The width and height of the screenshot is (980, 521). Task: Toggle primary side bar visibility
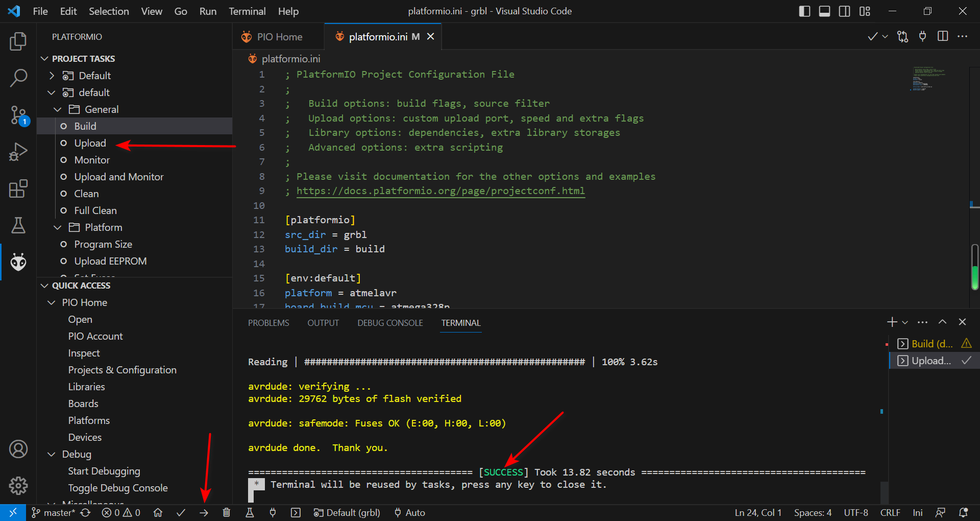(804, 11)
